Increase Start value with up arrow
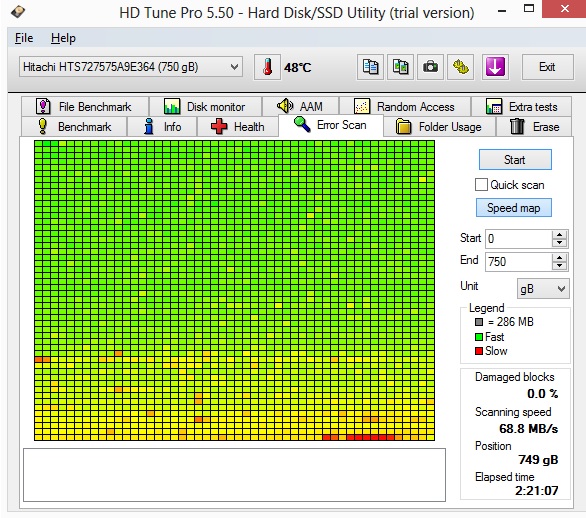This screenshot has height=518, width=586. click(559, 235)
